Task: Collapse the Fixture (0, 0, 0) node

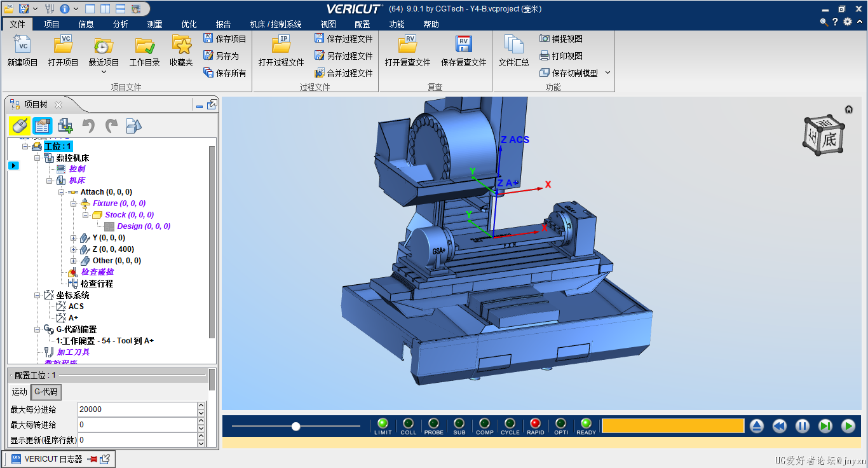Action: (74, 203)
